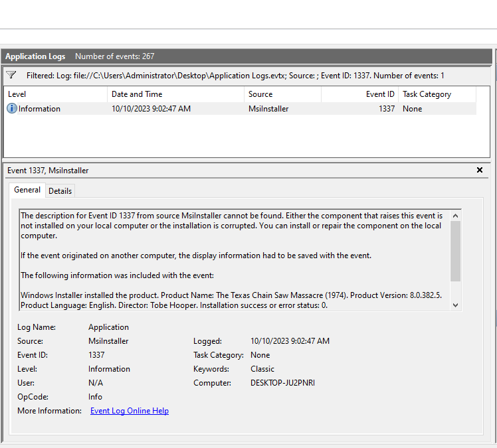497x448 pixels.
Task: Click the None task category cell in list
Action: click(x=413, y=109)
